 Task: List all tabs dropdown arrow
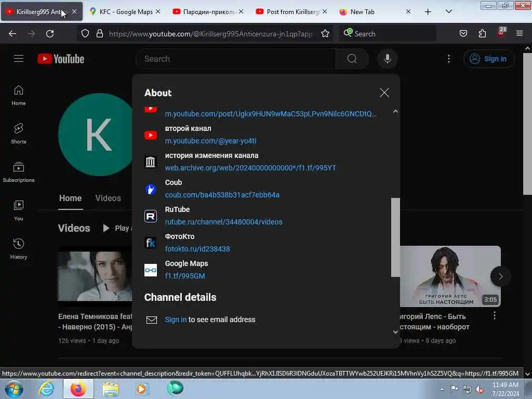[448, 12]
